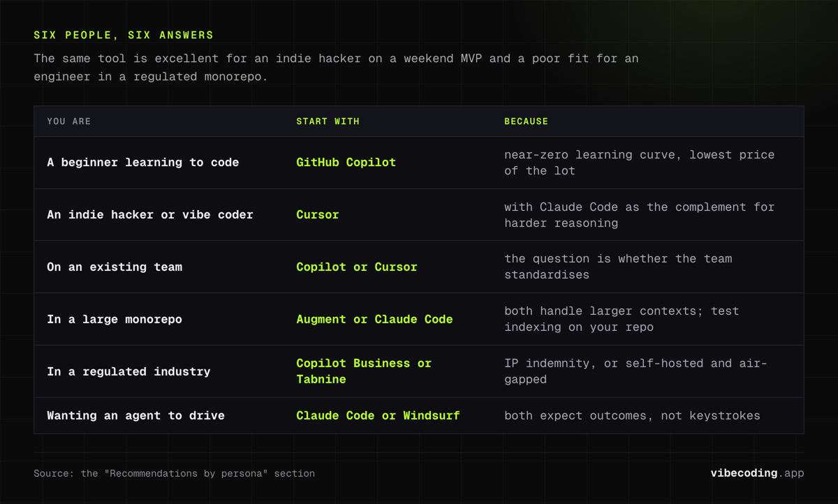
Task: Click the 'SIX PEOPLE, SIX ANSWERS' heading
Action: click(x=124, y=35)
